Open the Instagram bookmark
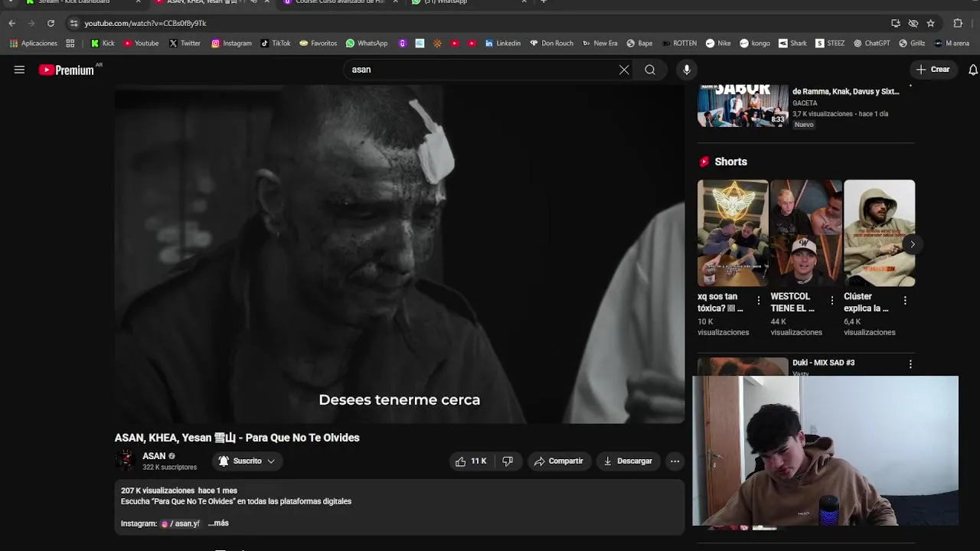The width and height of the screenshot is (980, 551). pos(231,44)
